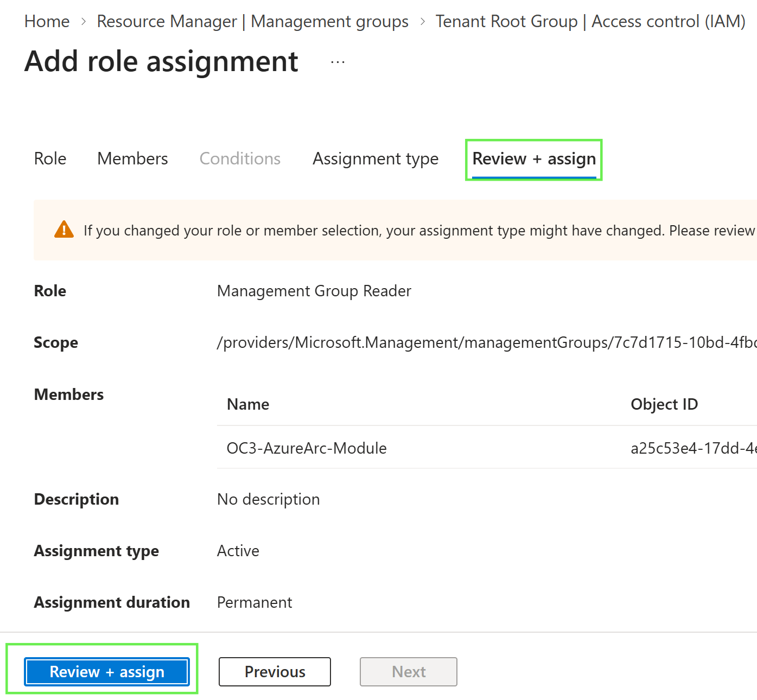Click the Object ID column header
Screen dimensions: 757x700
point(664,404)
